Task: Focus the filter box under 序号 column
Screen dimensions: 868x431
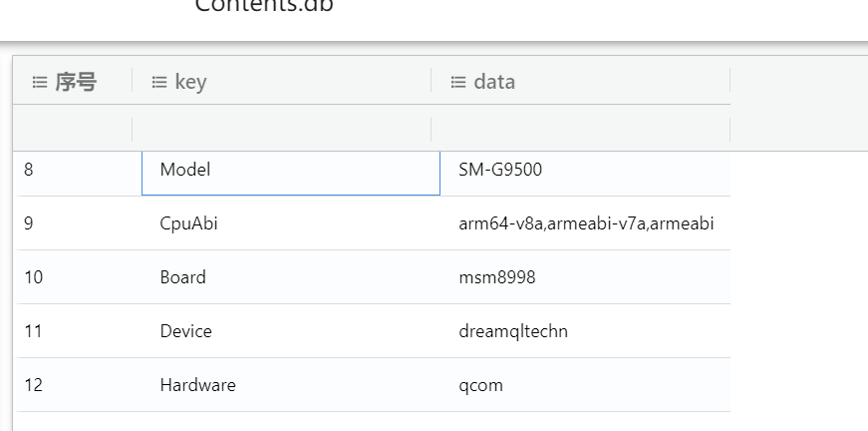Action: click(73, 129)
